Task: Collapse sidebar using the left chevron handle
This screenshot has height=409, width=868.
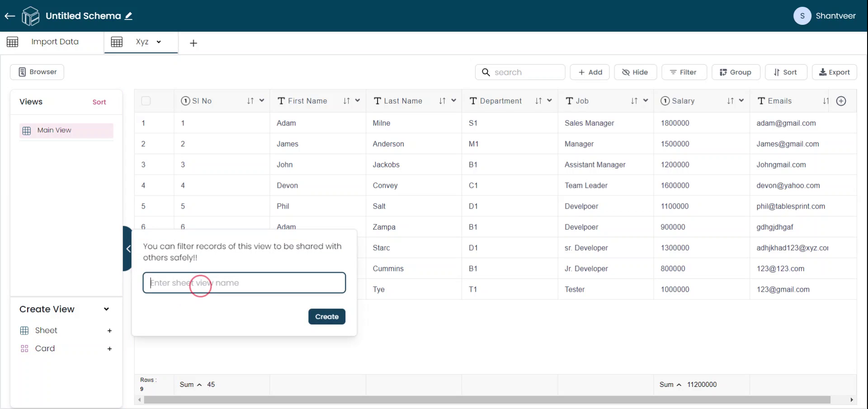Action: (x=128, y=248)
